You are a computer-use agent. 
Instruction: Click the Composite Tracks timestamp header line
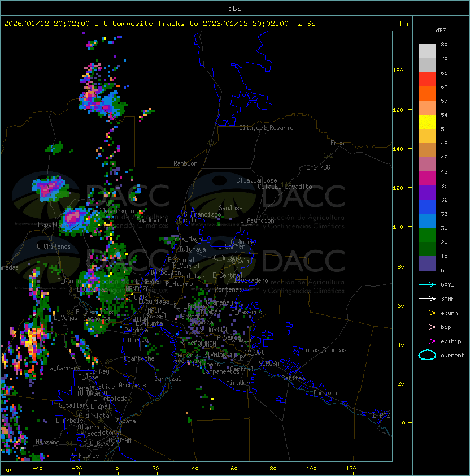(160, 24)
